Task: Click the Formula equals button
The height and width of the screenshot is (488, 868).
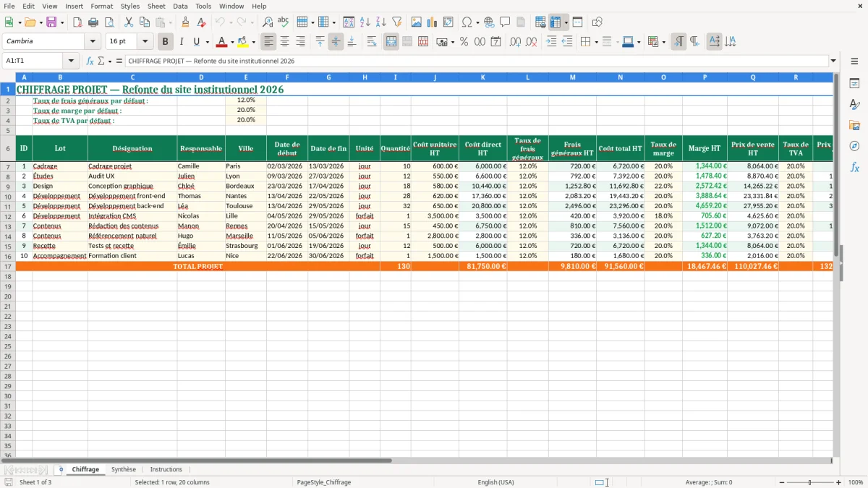Action: (119, 61)
